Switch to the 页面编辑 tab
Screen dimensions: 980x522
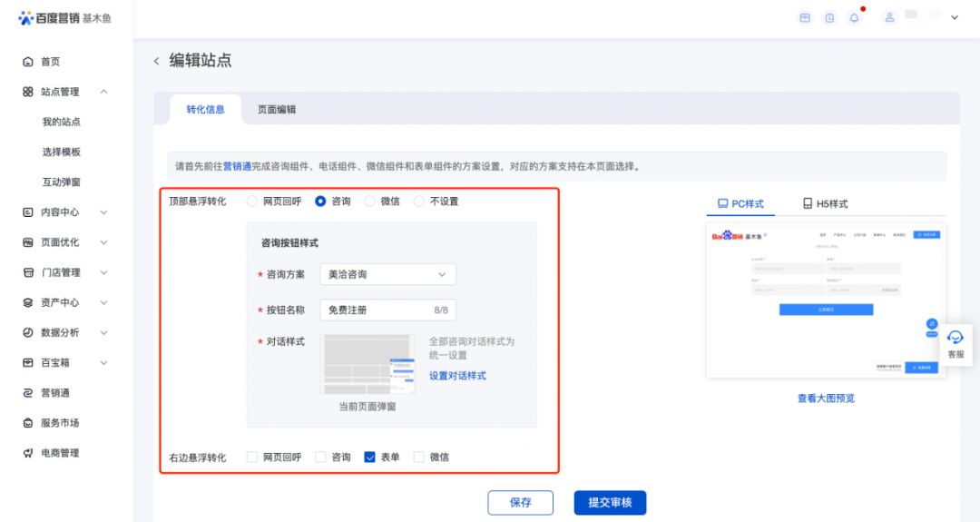coord(276,110)
